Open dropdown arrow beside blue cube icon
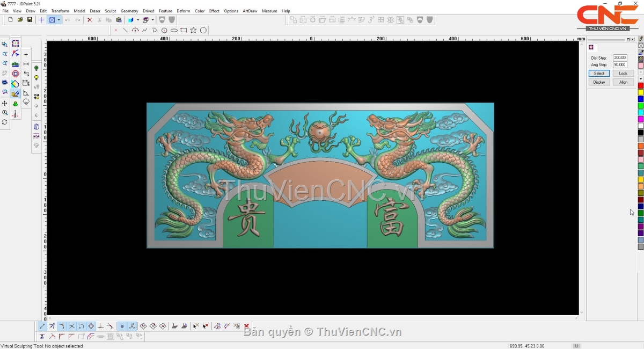This screenshot has width=644, height=349. 137,20
